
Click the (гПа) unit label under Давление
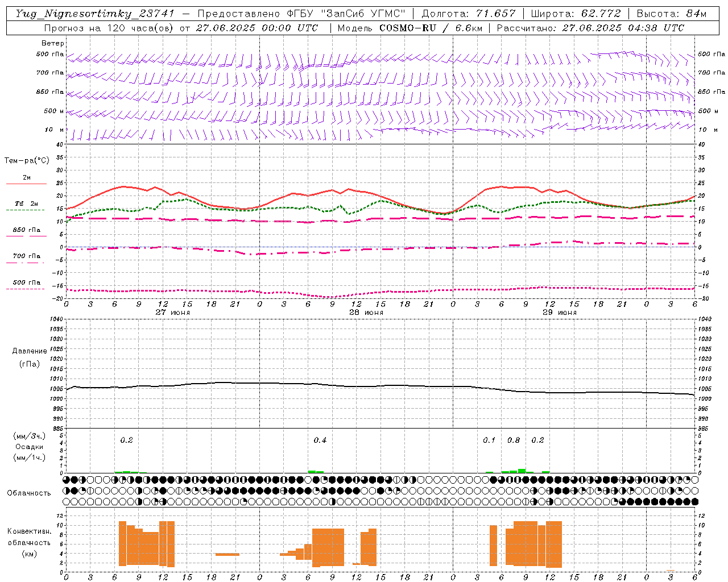tap(30, 364)
